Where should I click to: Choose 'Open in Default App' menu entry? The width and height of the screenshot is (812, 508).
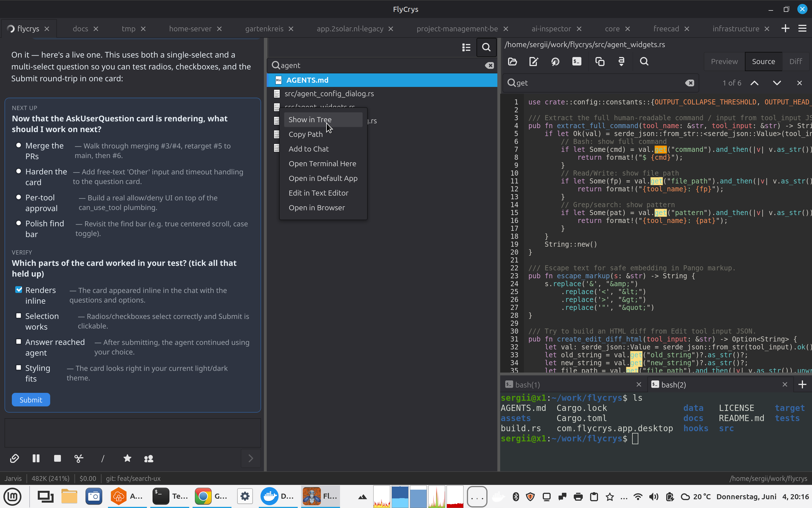(323, 178)
